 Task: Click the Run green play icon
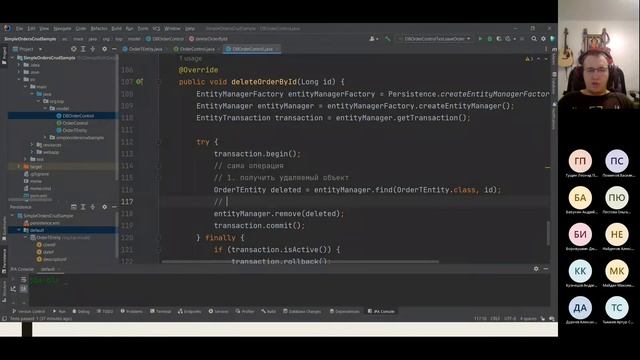480,39
